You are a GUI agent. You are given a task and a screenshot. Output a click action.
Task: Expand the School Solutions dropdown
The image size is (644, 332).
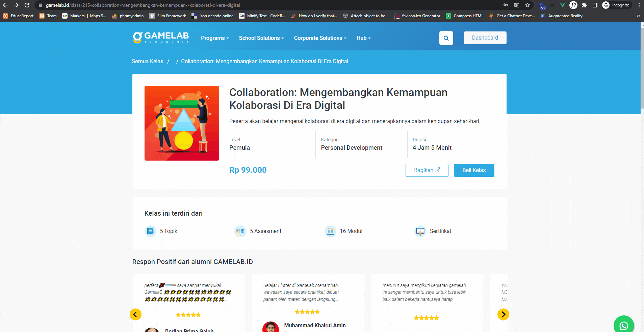point(261,38)
